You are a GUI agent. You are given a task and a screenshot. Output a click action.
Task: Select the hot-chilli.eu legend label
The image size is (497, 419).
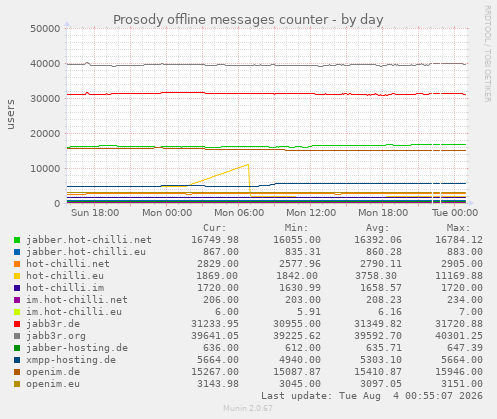pos(65,276)
